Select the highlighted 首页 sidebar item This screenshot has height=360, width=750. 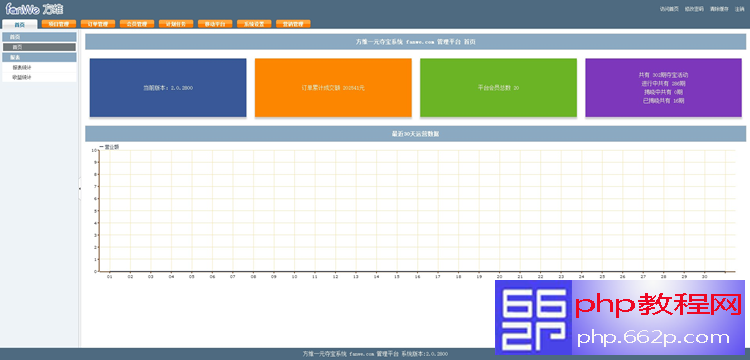pos(39,47)
